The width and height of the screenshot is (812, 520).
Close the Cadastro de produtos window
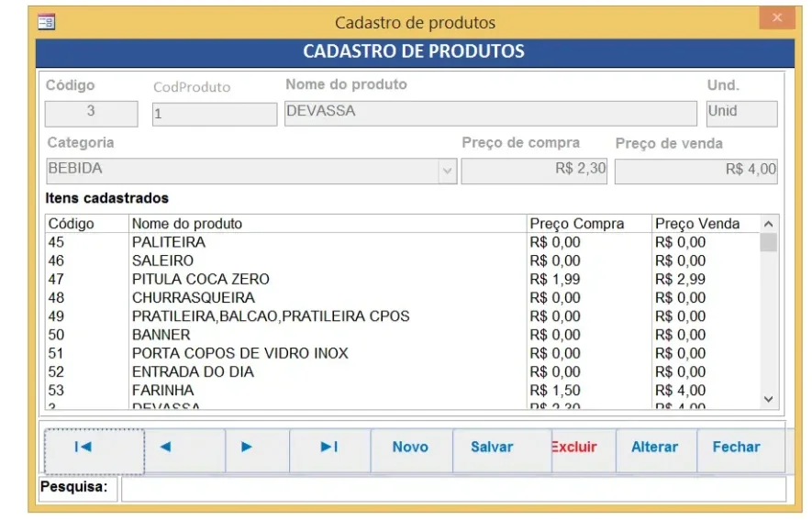coord(777,18)
